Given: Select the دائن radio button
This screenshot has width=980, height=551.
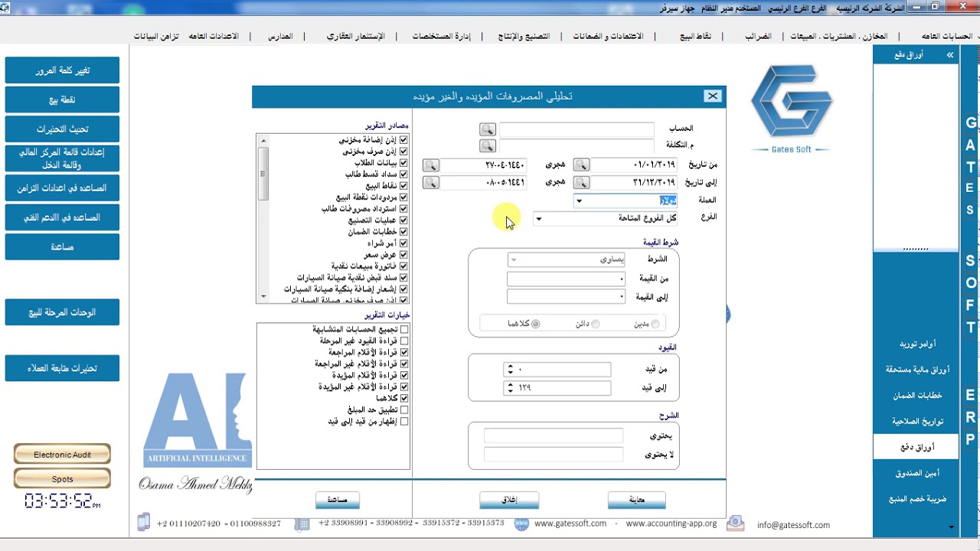Looking at the screenshot, I should tap(596, 324).
